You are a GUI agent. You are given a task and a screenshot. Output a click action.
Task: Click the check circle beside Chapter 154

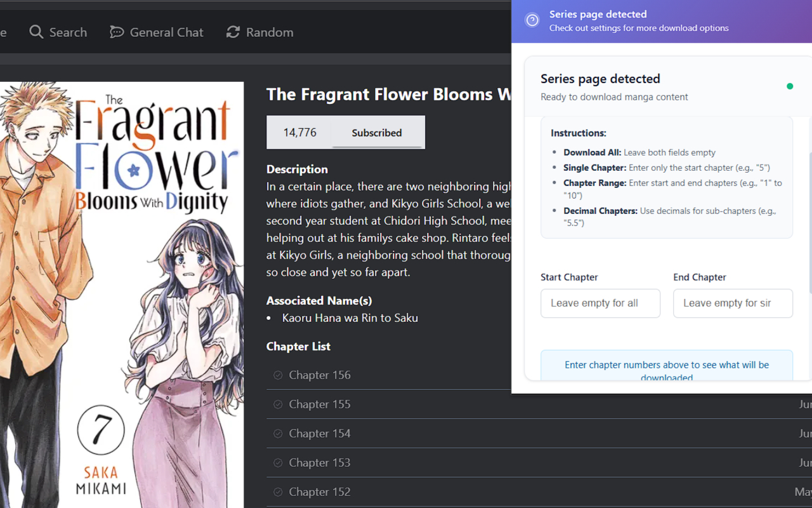click(x=278, y=434)
